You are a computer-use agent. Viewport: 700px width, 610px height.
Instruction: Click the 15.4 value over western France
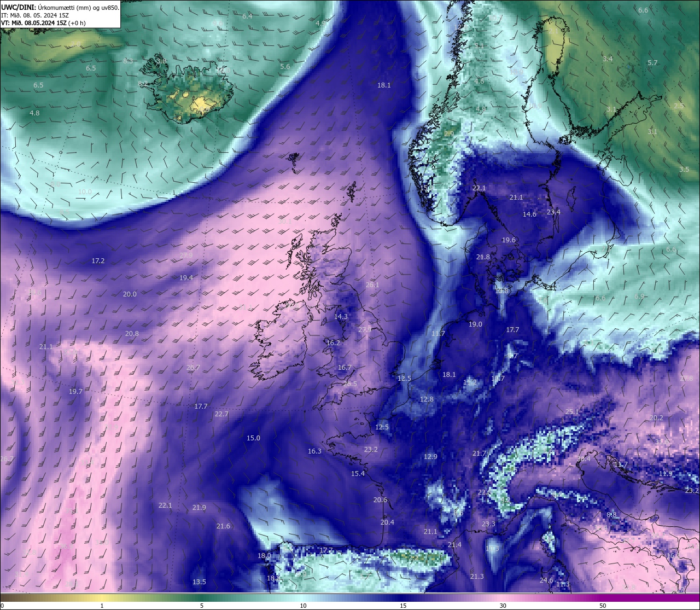[x=358, y=474]
